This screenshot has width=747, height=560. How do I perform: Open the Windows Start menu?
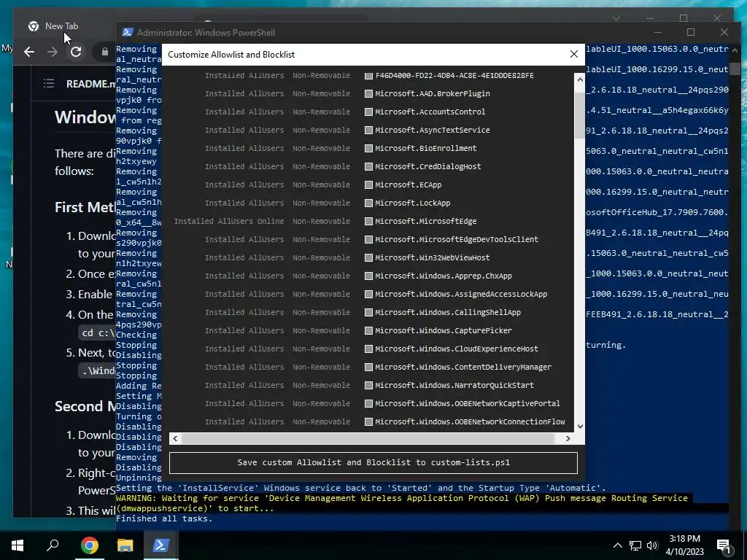tap(18, 545)
